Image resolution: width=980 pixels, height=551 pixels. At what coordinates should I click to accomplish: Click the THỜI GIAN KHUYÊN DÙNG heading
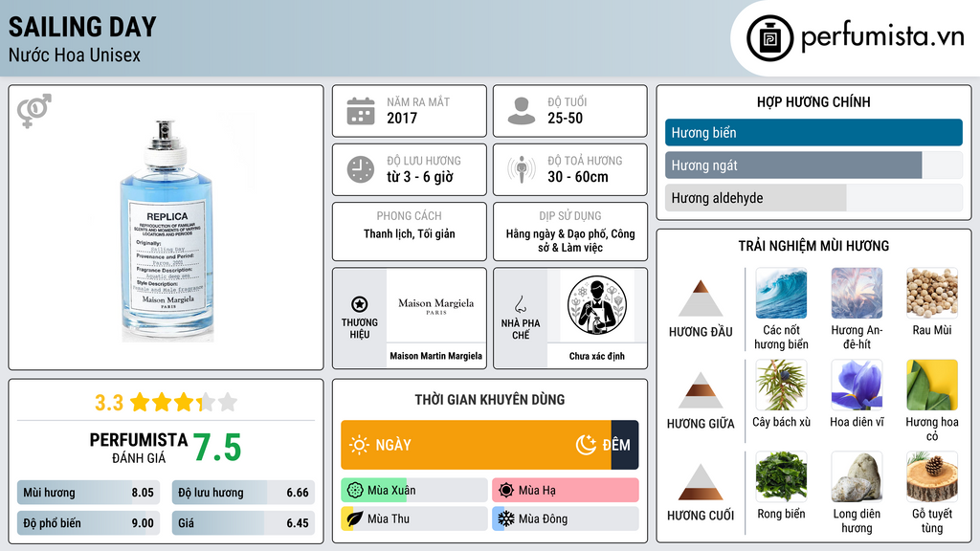pyautogui.click(x=490, y=400)
